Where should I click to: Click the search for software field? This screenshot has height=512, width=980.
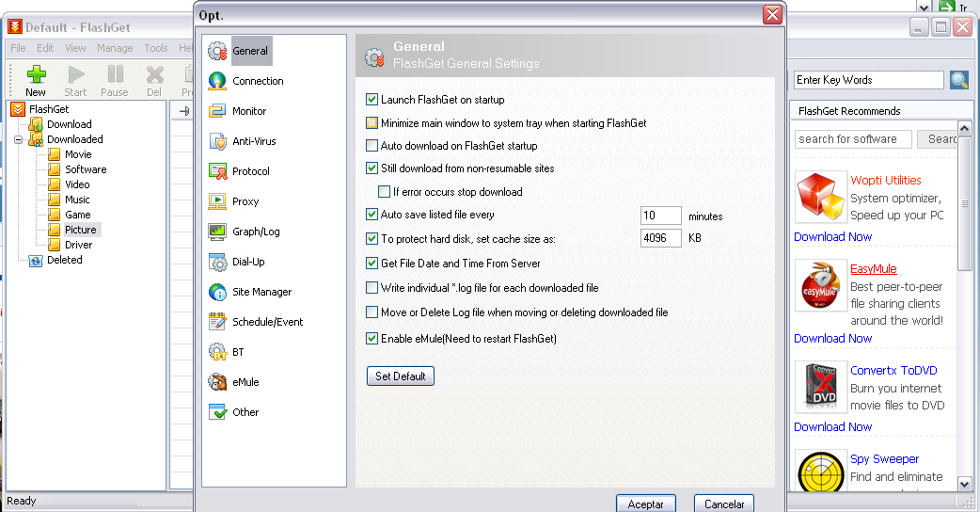(853, 139)
